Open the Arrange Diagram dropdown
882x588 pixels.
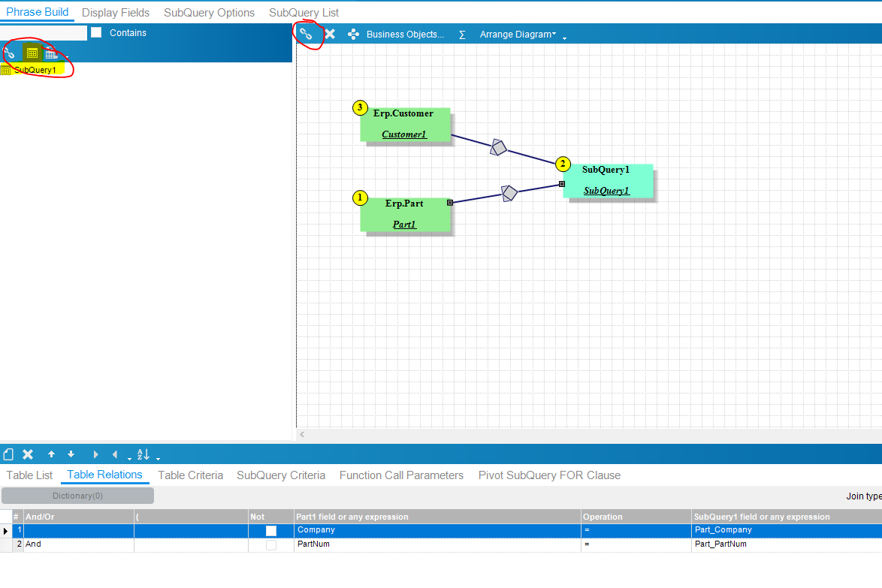pyautogui.click(x=518, y=35)
